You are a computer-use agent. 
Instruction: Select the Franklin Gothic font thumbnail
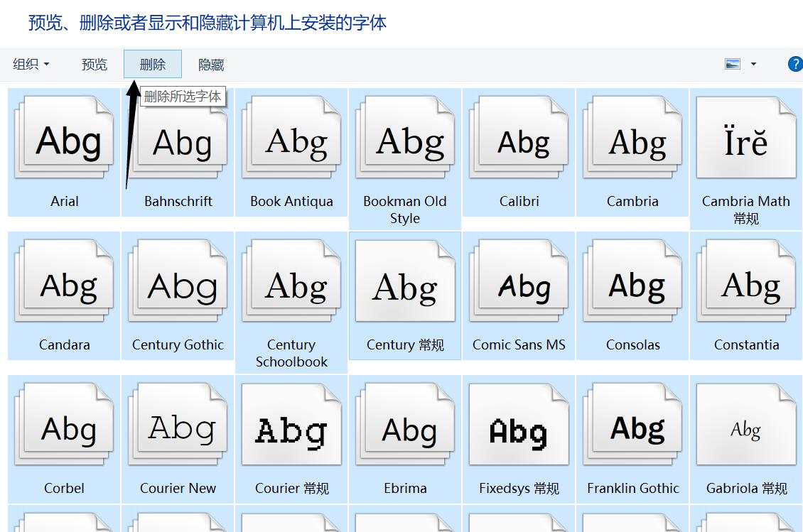coord(633,428)
